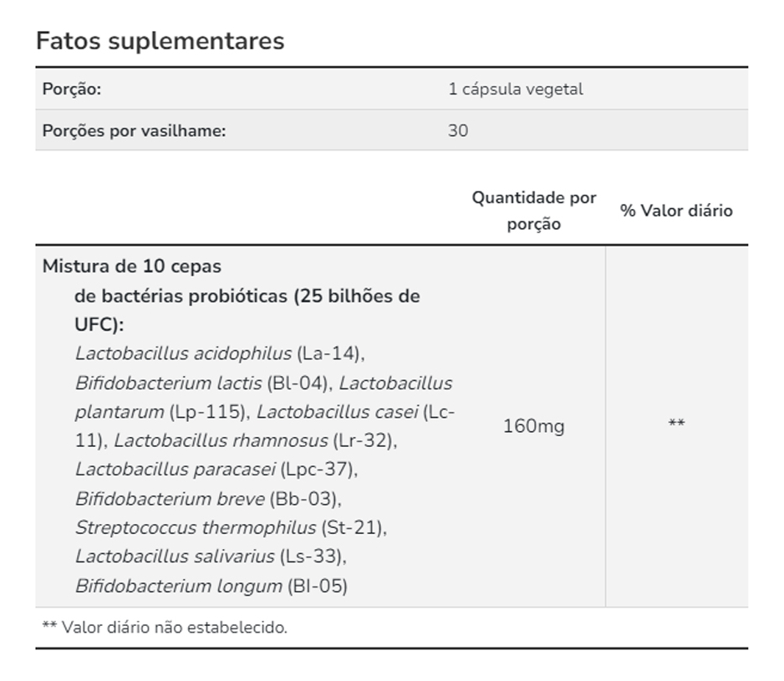Click "Lactobacillus paracasei" strain name

(x=175, y=470)
